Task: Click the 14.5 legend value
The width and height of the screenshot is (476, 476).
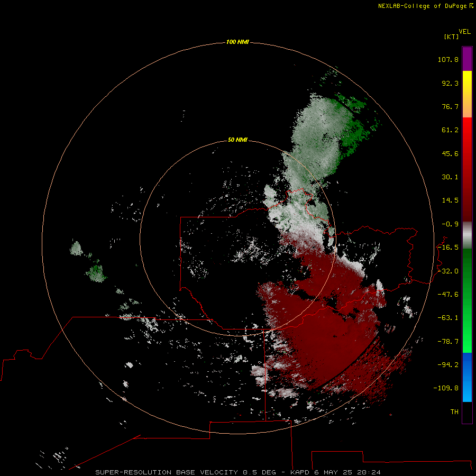Action: [450, 200]
